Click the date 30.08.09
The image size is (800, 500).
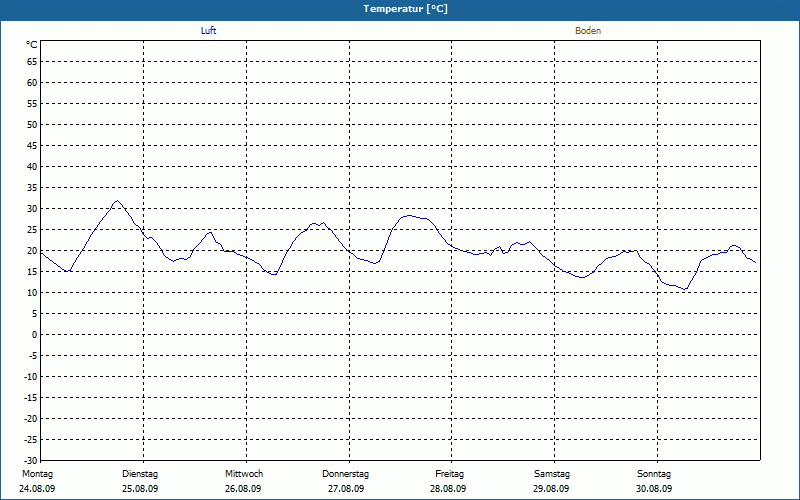click(654, 489)
